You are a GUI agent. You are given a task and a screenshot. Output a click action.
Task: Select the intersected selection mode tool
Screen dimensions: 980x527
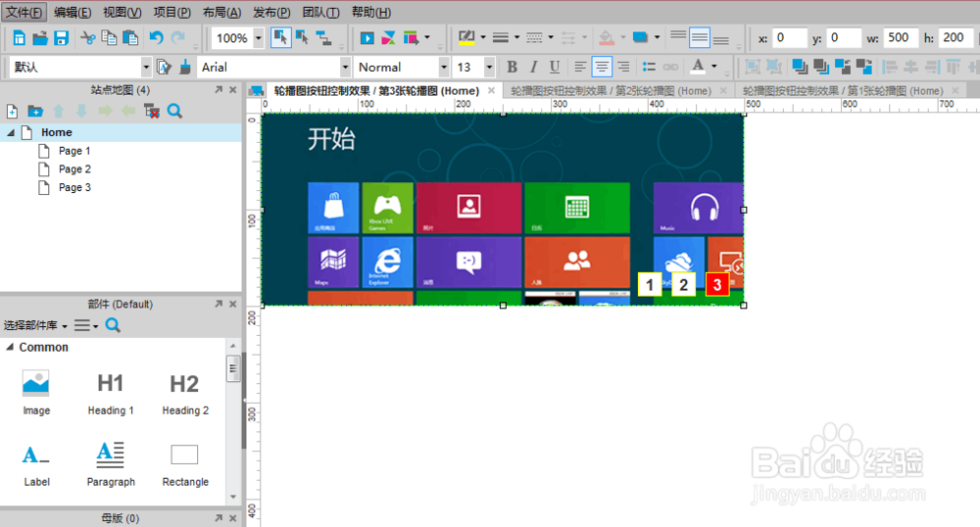click(280, 38)
